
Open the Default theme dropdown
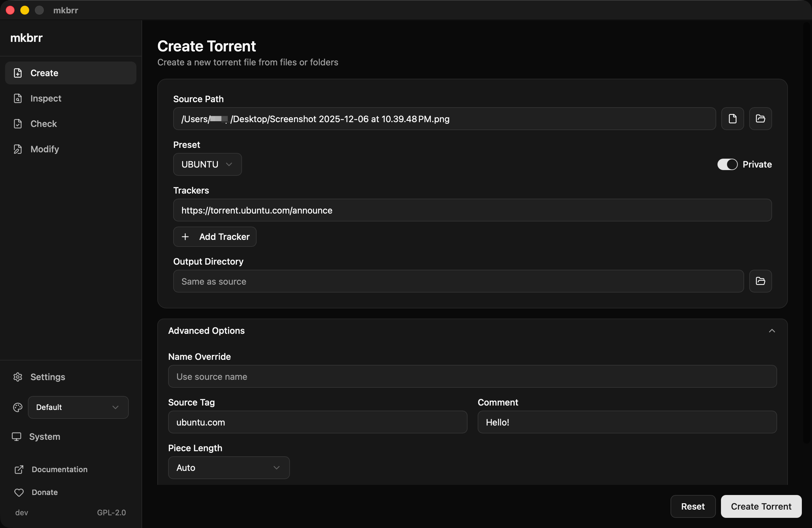[x=78, y=407]
